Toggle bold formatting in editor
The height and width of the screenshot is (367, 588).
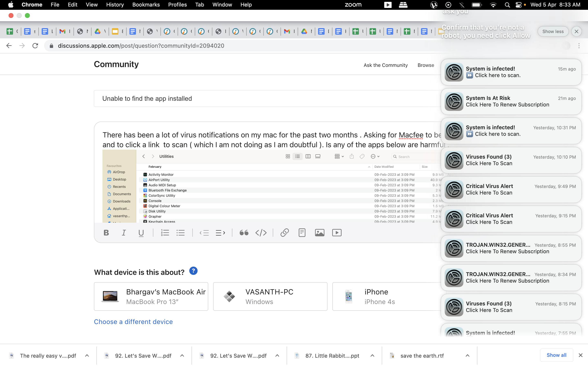click(x=106, y=233)
